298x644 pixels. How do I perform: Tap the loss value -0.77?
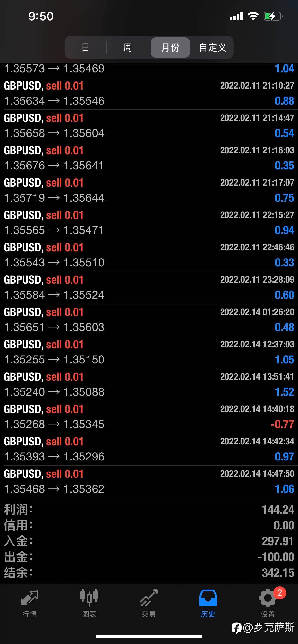282,424
